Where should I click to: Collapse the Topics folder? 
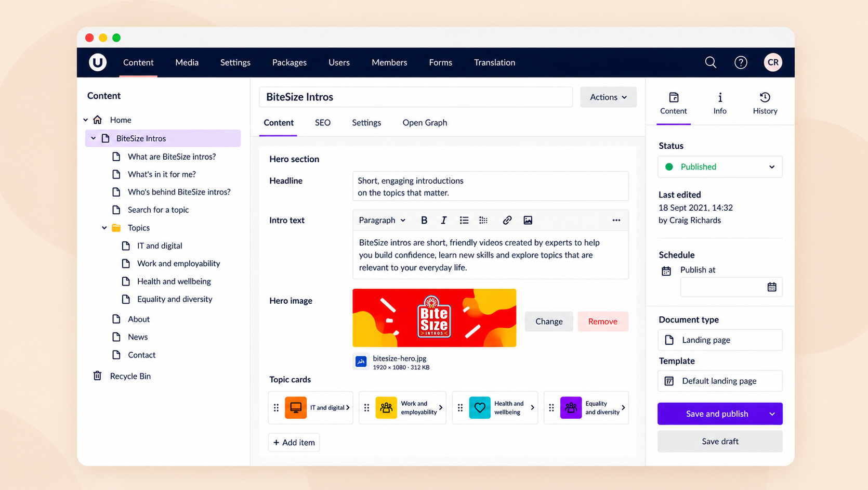pyautogui.click(x=104, y=228)
